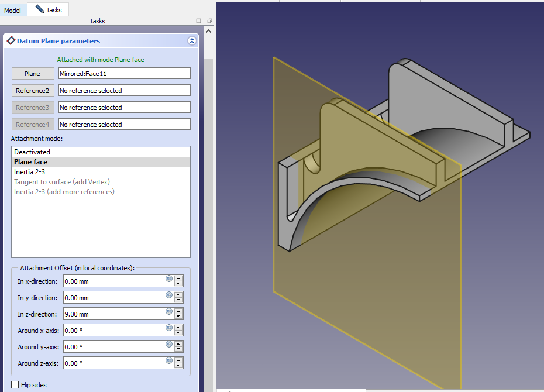The image size is (544, 392).
Task: Open expression editor for z-direction offset
Action: click(169, 311)
